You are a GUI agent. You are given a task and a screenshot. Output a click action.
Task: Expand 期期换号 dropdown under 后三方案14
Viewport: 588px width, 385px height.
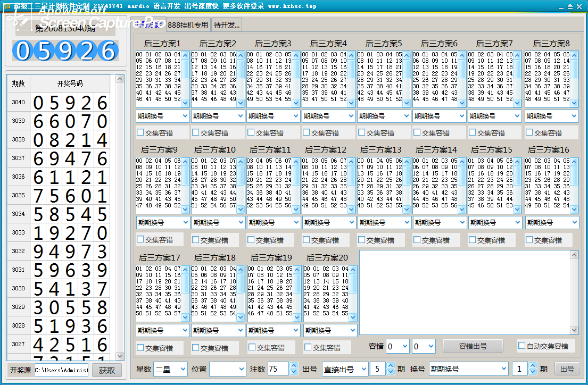pyautogui.click(x=439, y=223)
